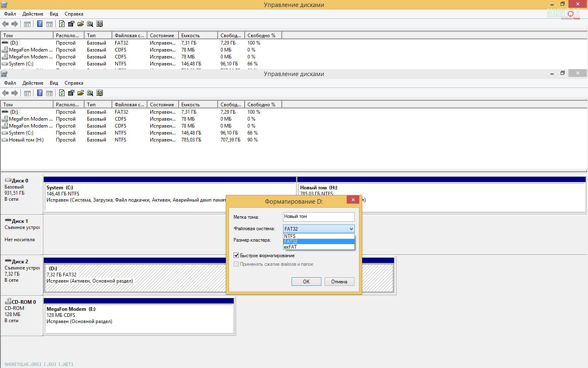Sort by Свободно % column in lower window
Image resolution: width=588 pixels, height=368 pixels.
[263, 105]
